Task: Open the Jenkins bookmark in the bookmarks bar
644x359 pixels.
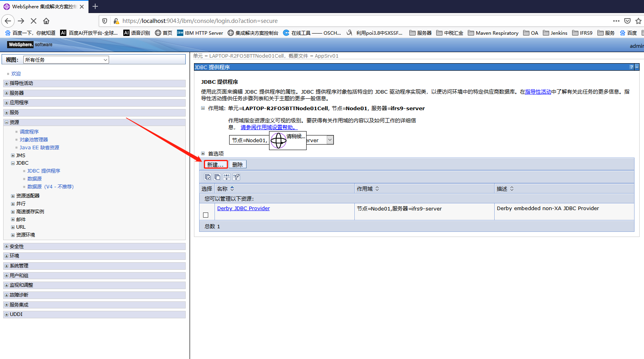Action: pos(555,33)
